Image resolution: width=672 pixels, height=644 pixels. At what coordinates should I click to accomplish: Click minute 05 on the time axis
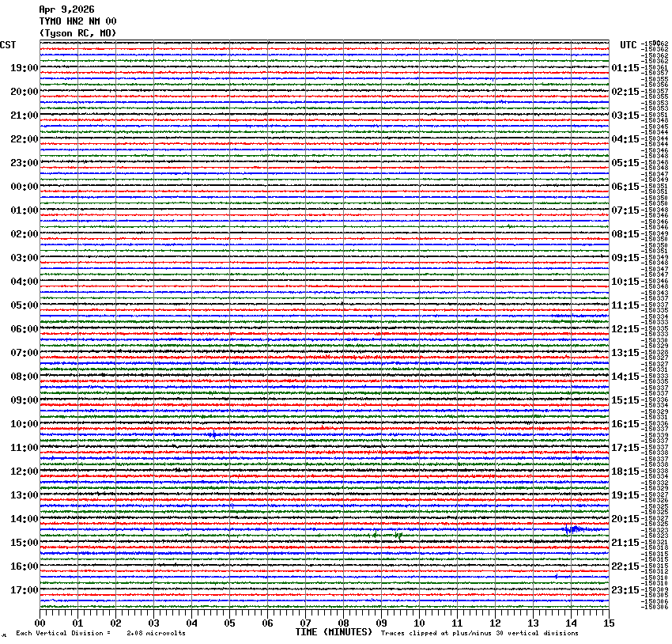[x=229, y=623]
